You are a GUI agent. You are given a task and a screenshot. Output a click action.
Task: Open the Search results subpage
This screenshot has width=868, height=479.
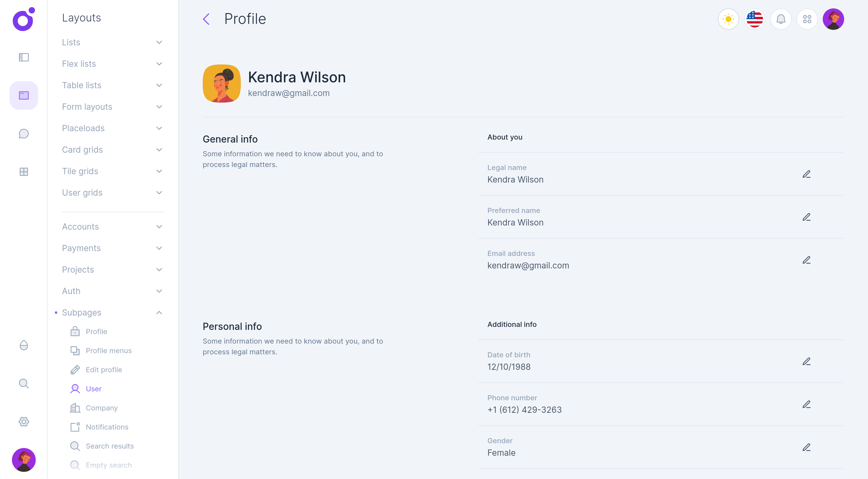click(x=109, y=446)
